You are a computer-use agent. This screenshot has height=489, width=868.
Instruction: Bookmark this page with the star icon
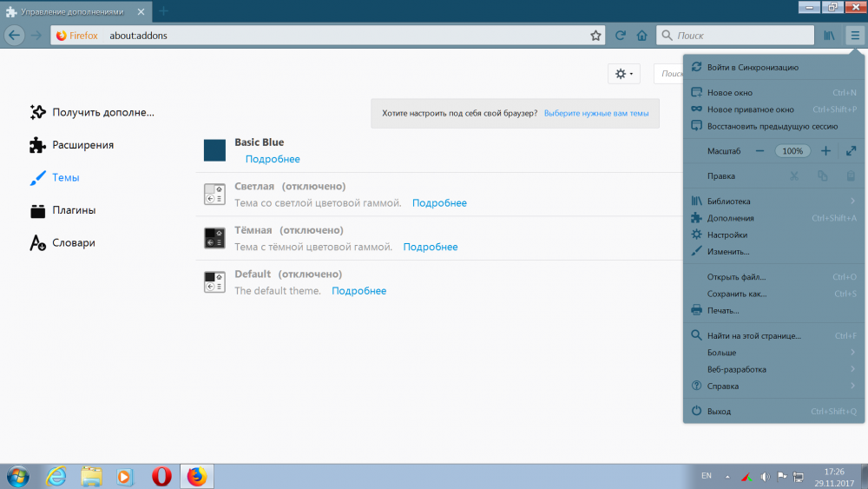coord(595,36)
